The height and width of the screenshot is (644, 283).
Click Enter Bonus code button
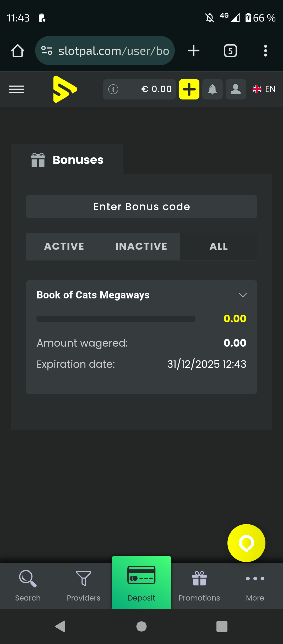click(x=141, y=207)
